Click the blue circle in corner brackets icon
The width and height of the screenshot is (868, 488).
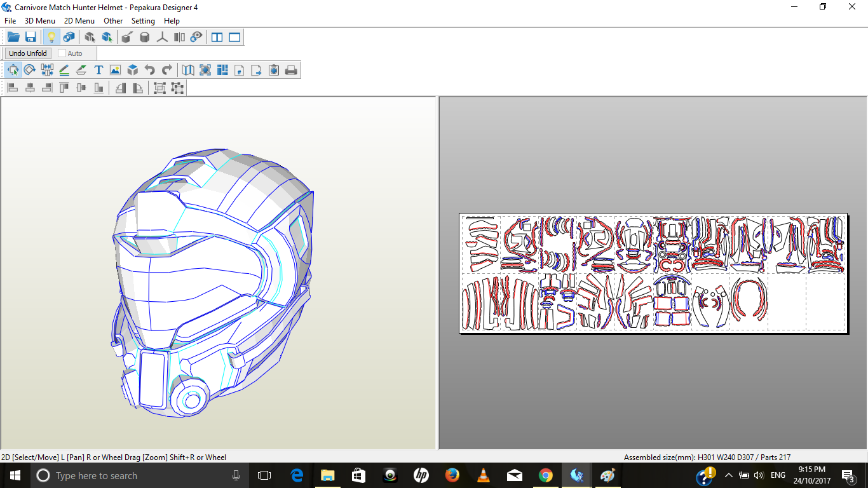click(205, 70)
